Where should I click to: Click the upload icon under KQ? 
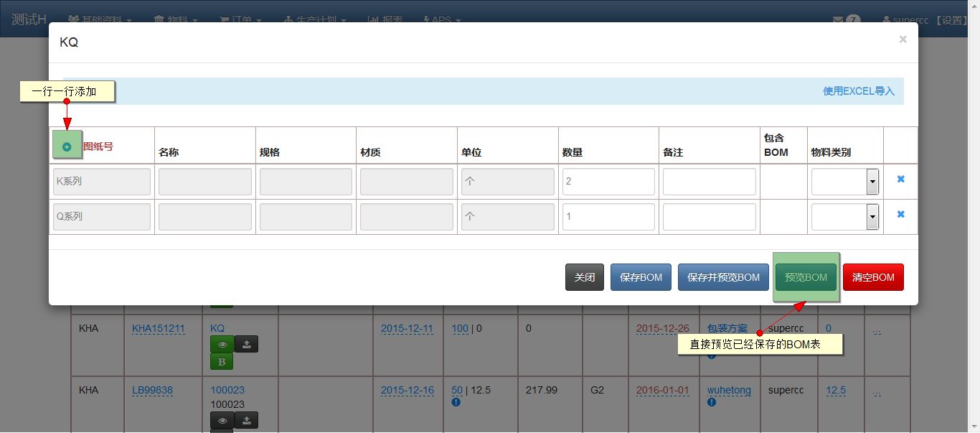coord(246,344)
